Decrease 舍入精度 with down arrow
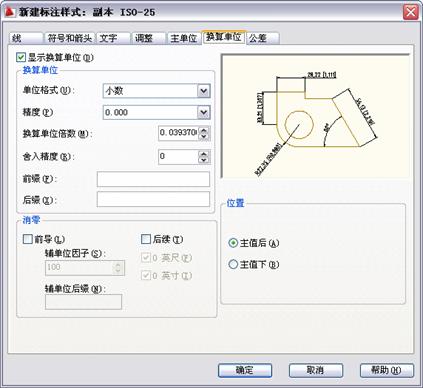423x388 pixels. [x=204, y=160]
